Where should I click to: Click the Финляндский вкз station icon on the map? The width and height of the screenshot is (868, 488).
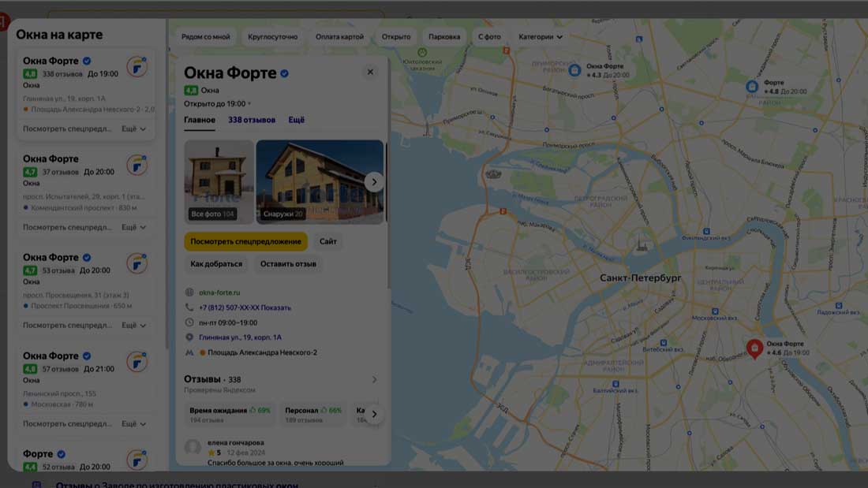[706, 231]
